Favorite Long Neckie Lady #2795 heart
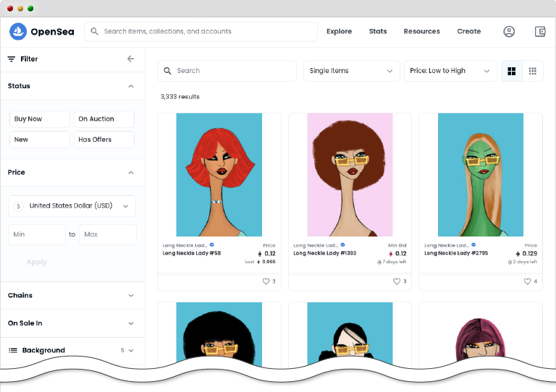The width and height of the screenshot is (556, 392). [528, 281]
